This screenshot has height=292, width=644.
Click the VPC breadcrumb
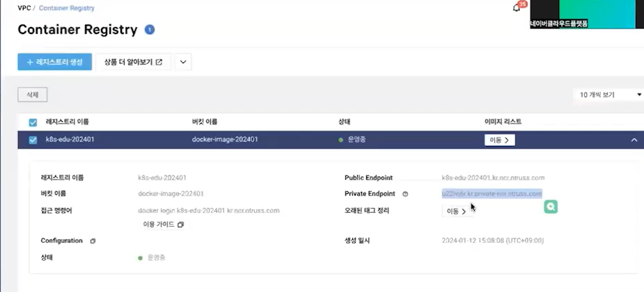(24, 8)
